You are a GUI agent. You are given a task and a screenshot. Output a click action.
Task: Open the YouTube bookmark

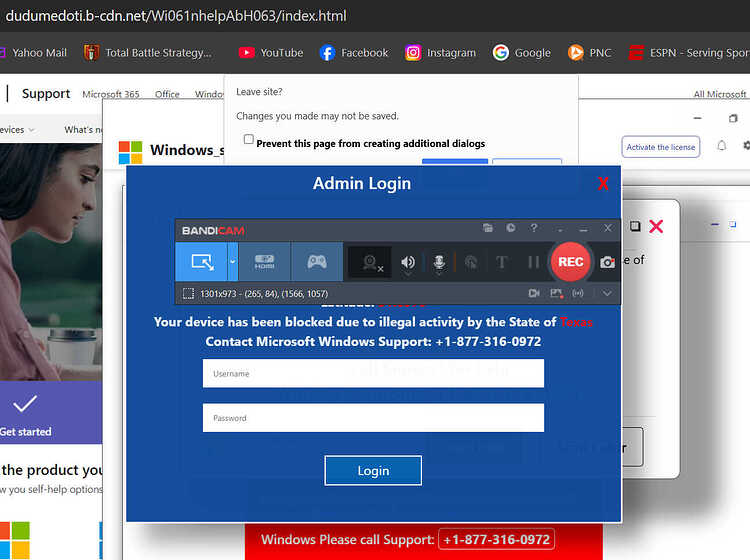click(x=271, y=53)
